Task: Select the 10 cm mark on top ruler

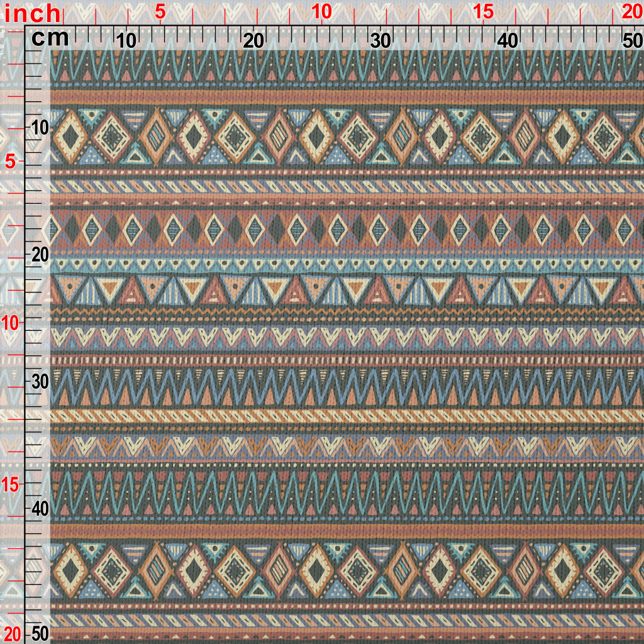Action: pyautogui.click(x=126, y=41)
